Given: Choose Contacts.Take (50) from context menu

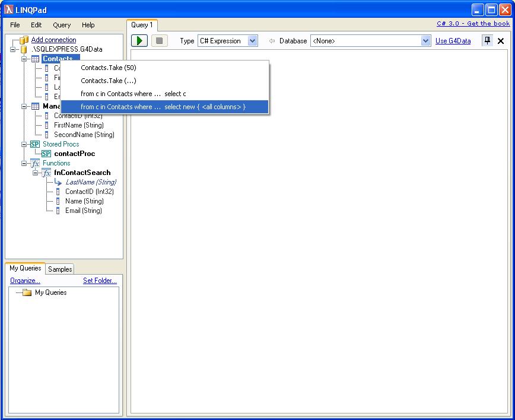Looking at the screenshot, I should (x=165, y=68).
